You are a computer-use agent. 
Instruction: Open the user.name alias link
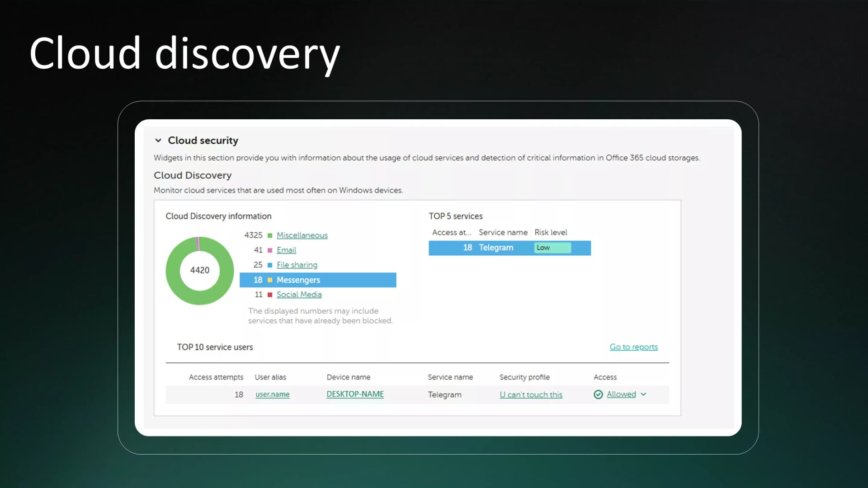pyautogui.click(x=273, y=394)
